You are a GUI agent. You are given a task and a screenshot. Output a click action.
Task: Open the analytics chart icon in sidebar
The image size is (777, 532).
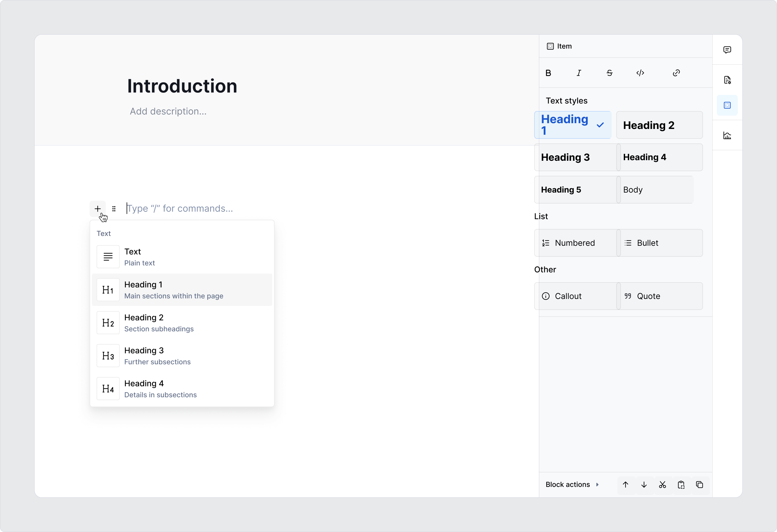[727, 135]
